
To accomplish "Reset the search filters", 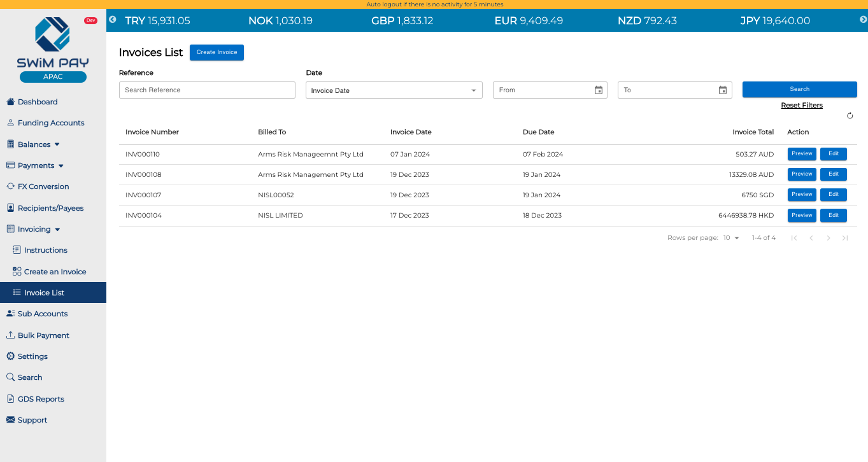I will (x=801, y=105).
